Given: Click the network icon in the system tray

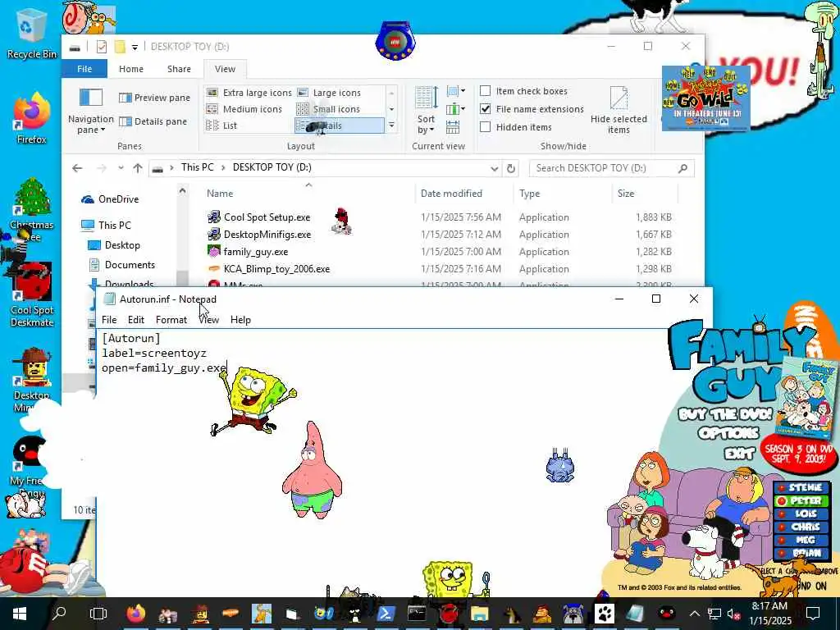Looking at the screenshot, I should pyautogui.click(x=714, y=614).
